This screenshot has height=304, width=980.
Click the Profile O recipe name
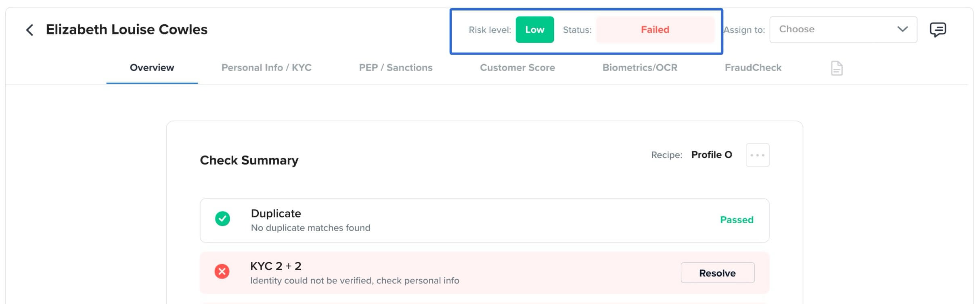click(x=712, y=155)
